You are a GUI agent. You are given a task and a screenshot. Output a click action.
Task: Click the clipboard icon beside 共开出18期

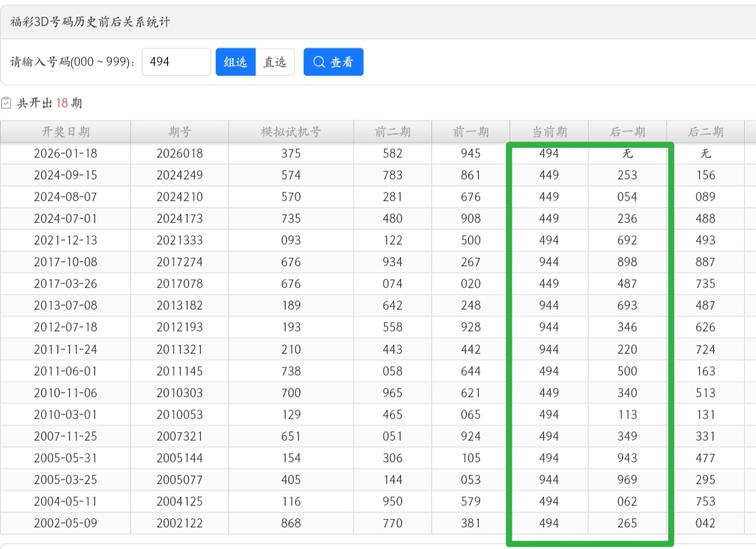click(x=6, y=103)
